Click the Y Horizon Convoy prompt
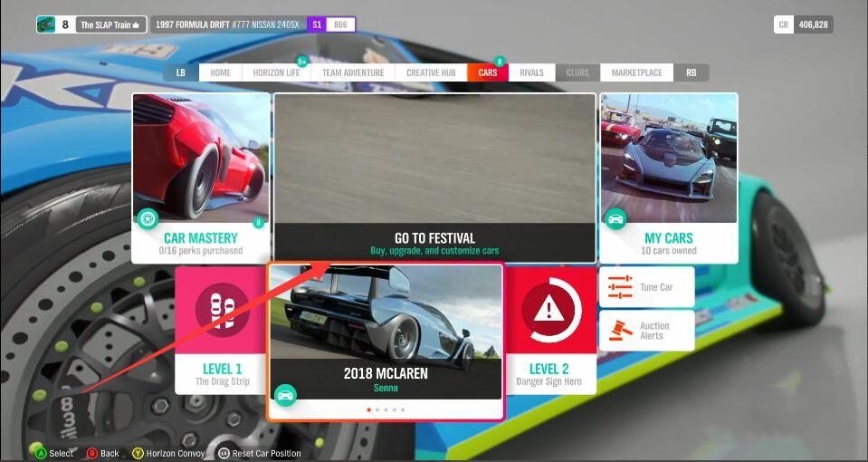The width and height of the screenshot is (868, 462). [x=169, y=453]
